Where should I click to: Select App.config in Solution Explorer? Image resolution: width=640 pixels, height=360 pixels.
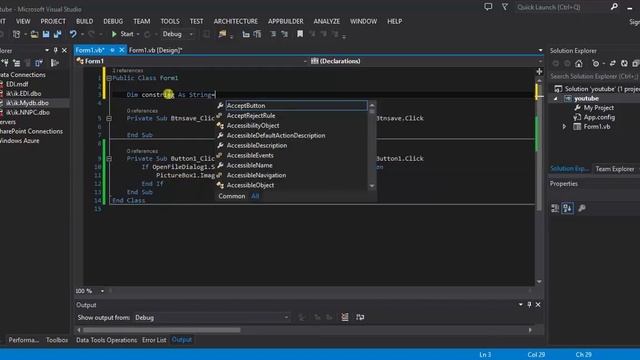click(599, 117)
